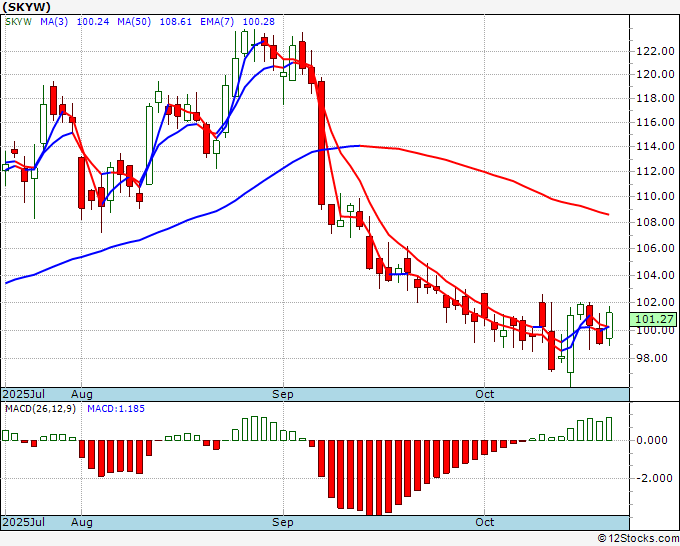Click the current price tag 101.27
Image resolution: width=680 pixels, height=546 pixels.
tap(654, 320)
